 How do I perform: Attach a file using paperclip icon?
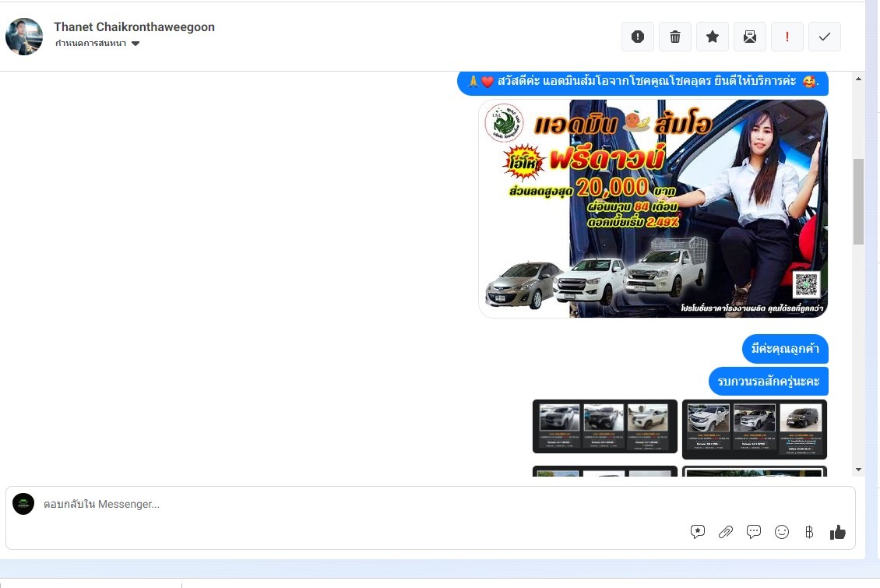pos(726,532)
